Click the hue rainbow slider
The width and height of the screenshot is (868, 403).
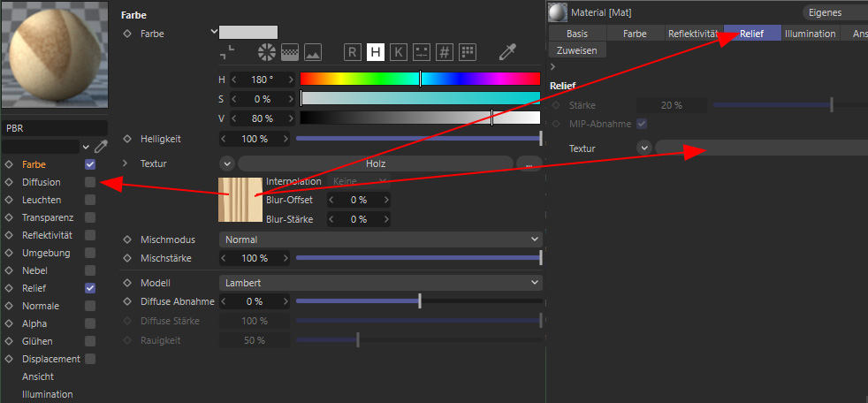coord(420,79)
